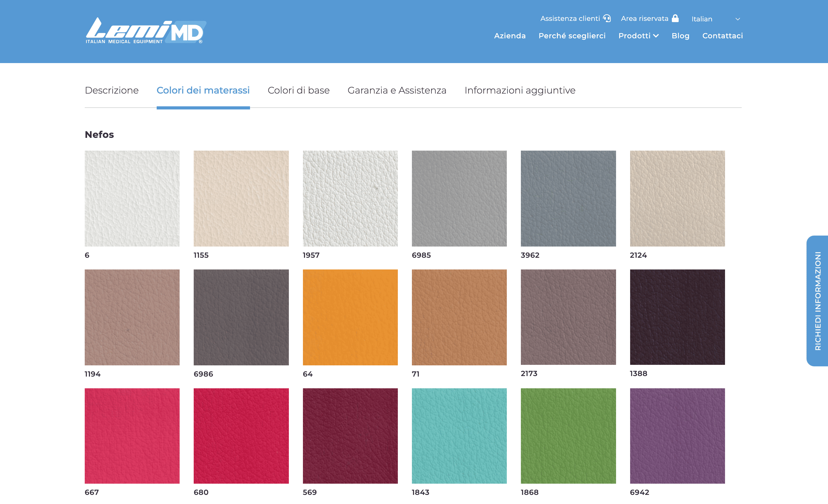
Task: Switch to the Descrizione tab
Action: pos(112,90)
